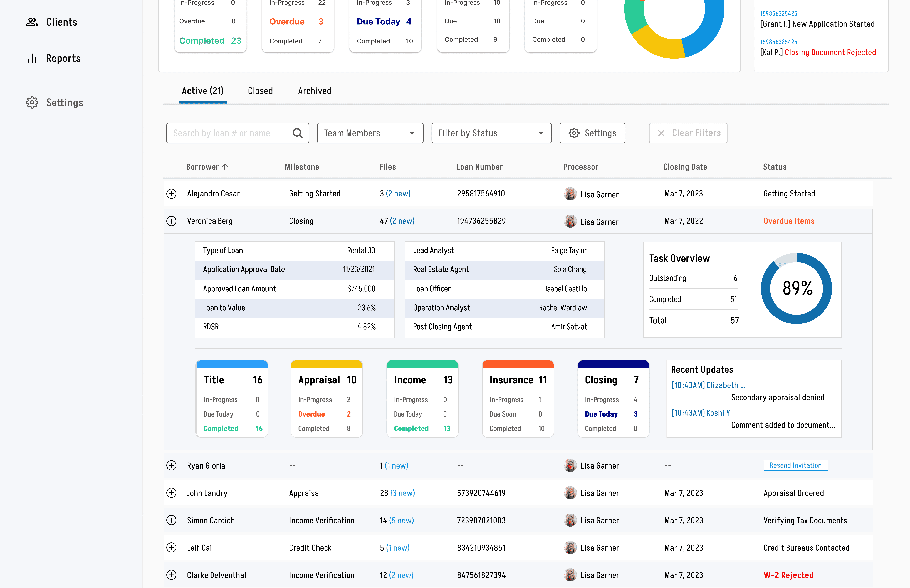This screenshot has width=910, height=588.
Task: Click Lisa Garner avatar in Leif Cai row
Action: pyautogui.click(x=570, y=547)
